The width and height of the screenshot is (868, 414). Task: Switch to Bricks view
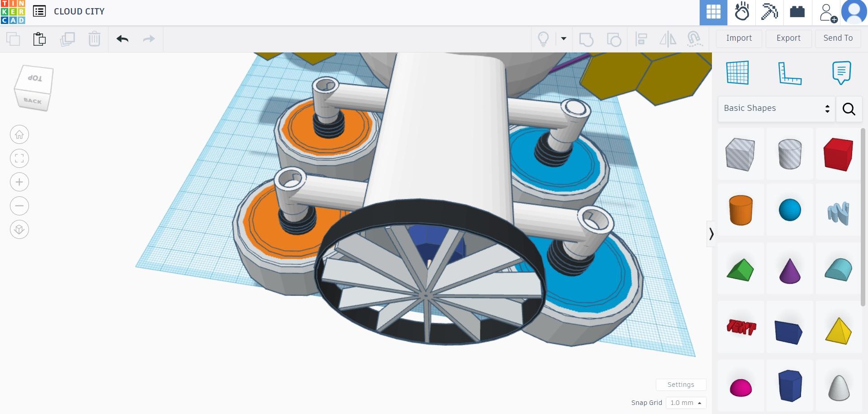click(x=797, y=12)
